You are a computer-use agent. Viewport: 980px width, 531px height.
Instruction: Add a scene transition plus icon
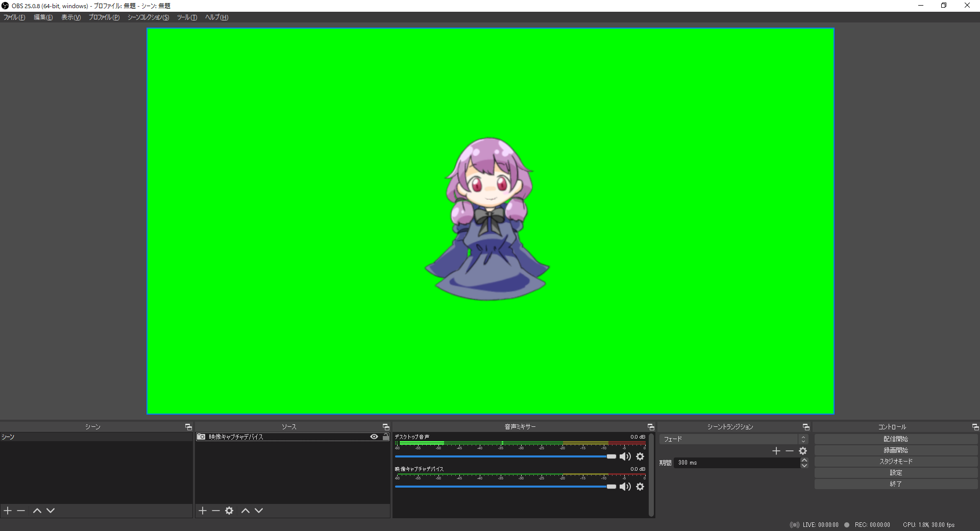[776, 451]
